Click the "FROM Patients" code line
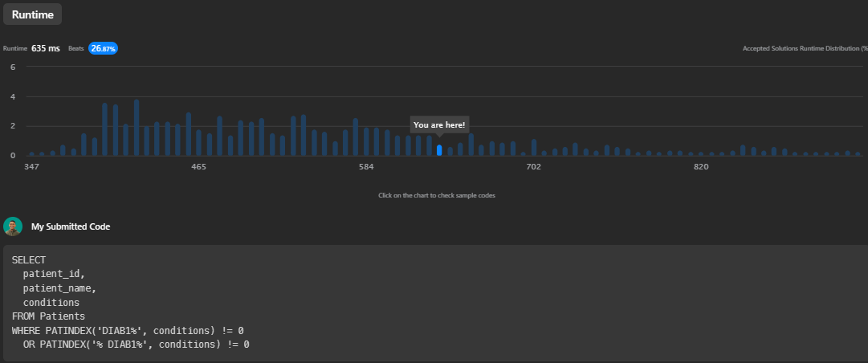868x363 pixels. [48, 316]
